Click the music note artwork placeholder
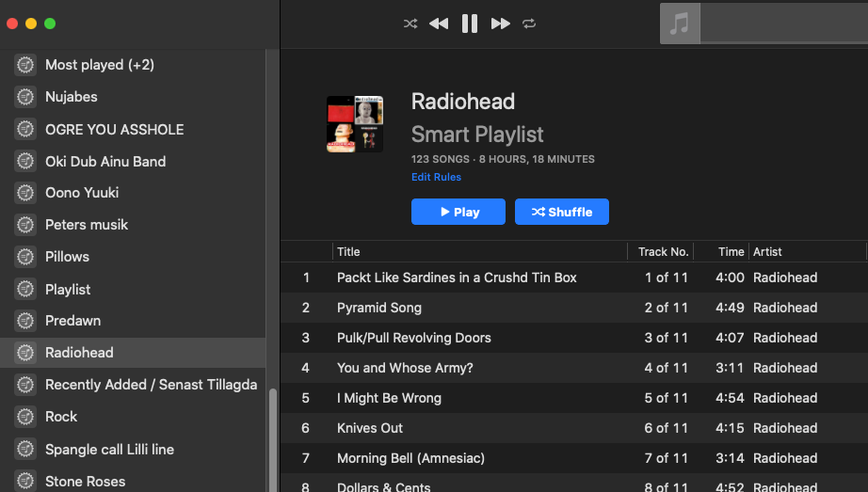 680,24
